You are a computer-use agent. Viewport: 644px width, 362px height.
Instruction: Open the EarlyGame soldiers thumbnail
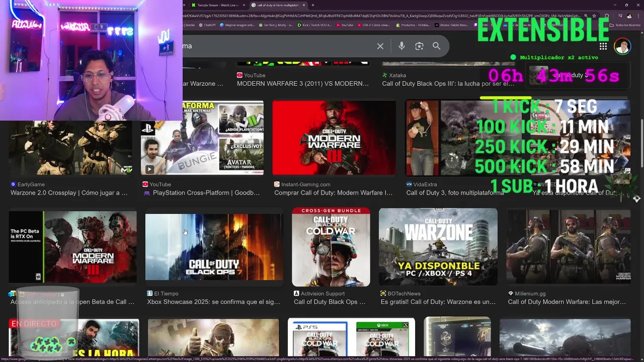coord(70,148)
